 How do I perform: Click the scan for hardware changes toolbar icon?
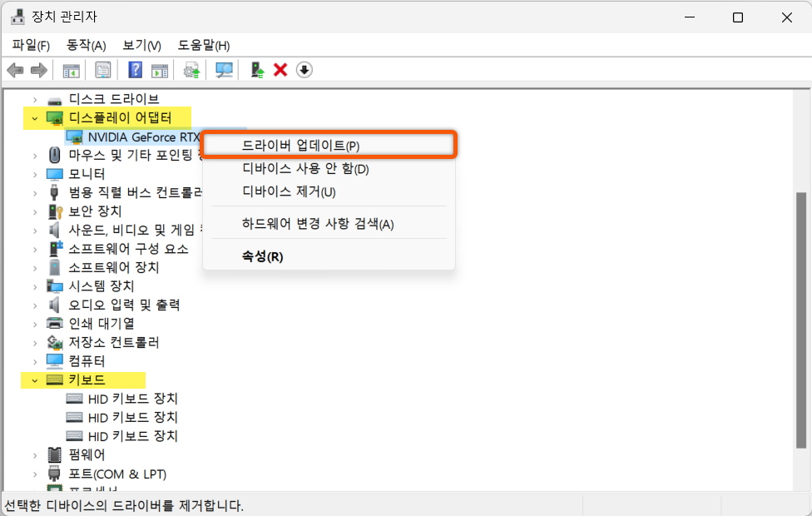click(223, 70)
